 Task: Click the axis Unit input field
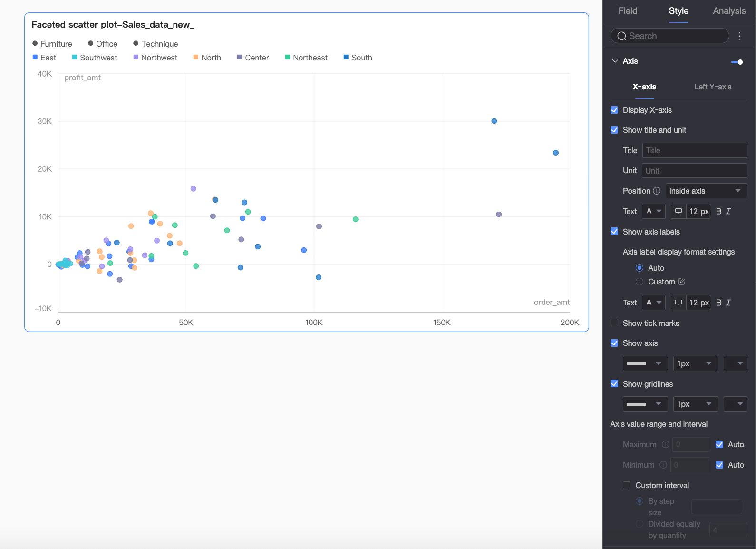(695, 171)
